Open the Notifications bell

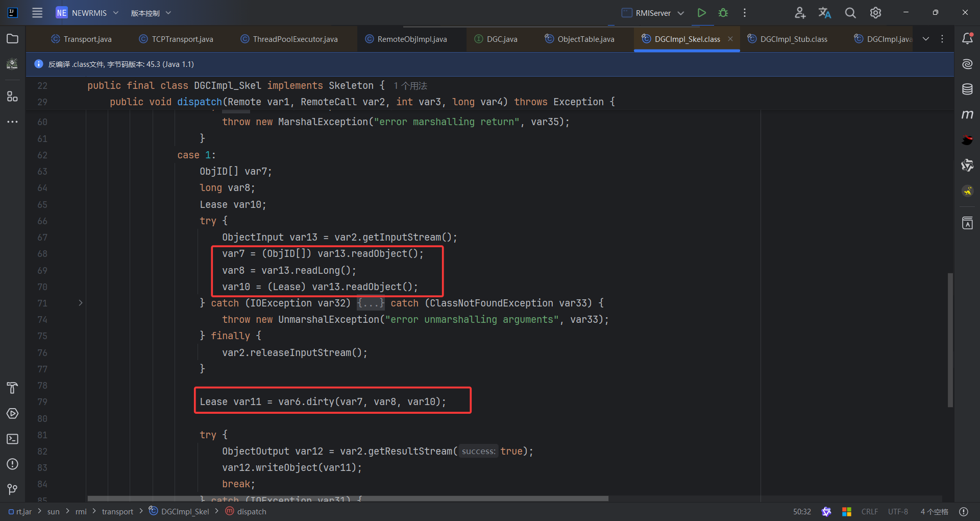tap(967, 39)
